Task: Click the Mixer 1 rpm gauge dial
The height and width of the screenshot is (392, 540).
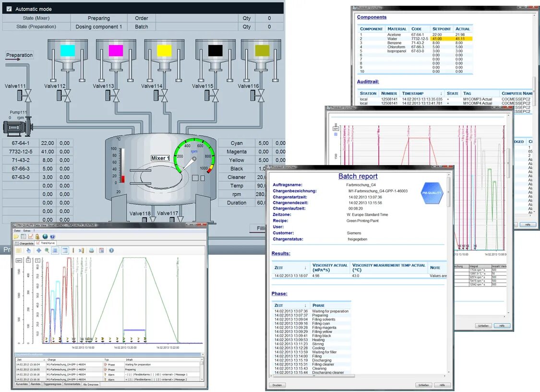Action: click(194, 156)
